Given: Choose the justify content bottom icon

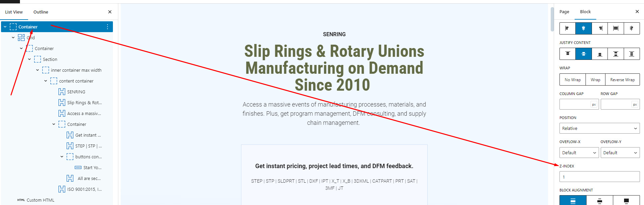Looking at the screenshot, I should pyautogui.click(x=600, y=54).
